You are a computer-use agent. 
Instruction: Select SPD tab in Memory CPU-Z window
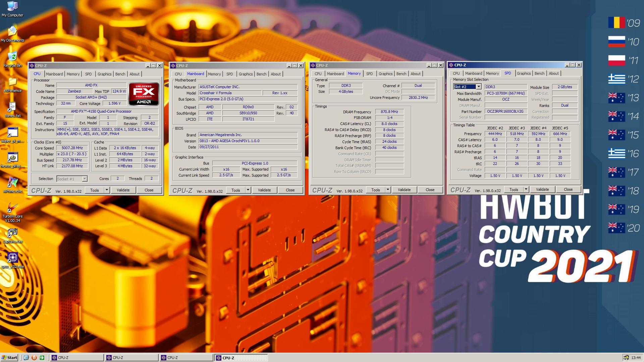point(369,74)
